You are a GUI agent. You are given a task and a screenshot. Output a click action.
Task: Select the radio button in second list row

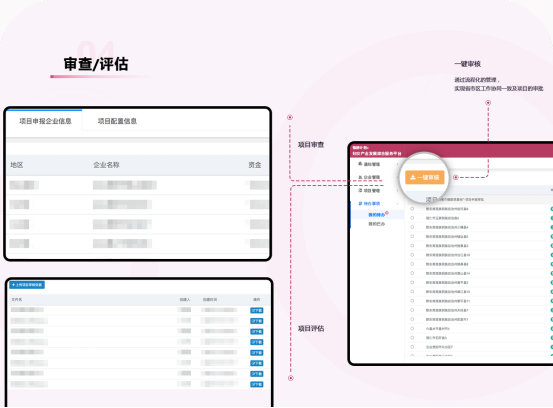coord(412,218)
